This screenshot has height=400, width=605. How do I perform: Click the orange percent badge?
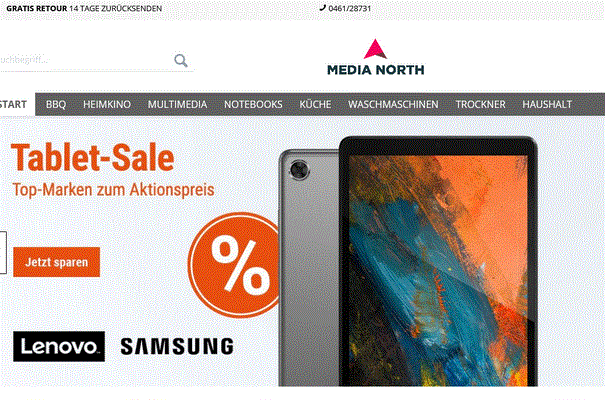pos(234,265)
